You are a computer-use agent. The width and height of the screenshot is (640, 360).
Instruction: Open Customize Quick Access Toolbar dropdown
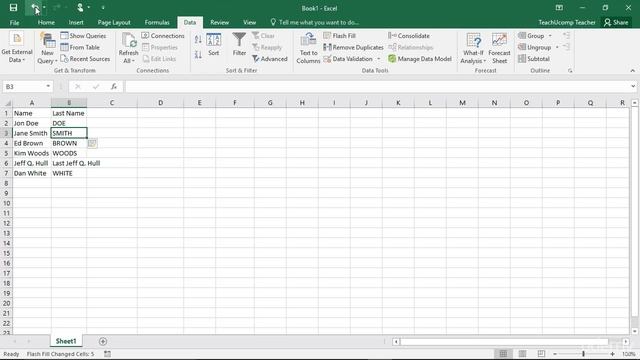103,8
